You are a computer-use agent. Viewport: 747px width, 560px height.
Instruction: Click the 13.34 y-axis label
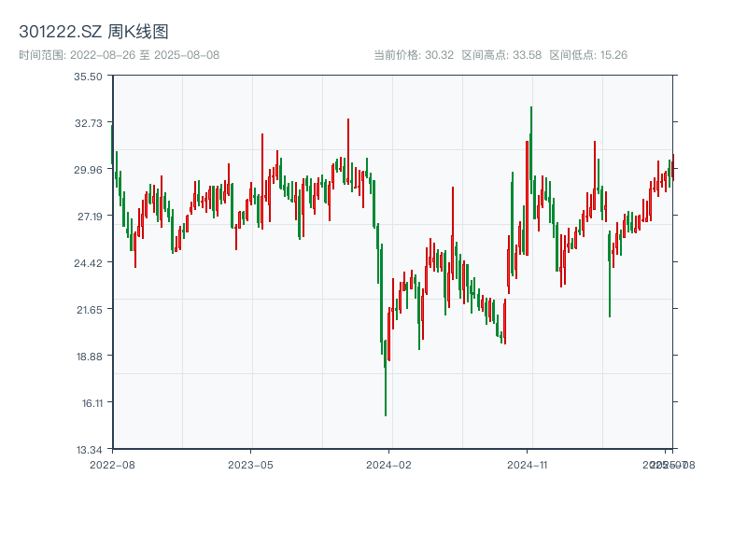[90, 450]
